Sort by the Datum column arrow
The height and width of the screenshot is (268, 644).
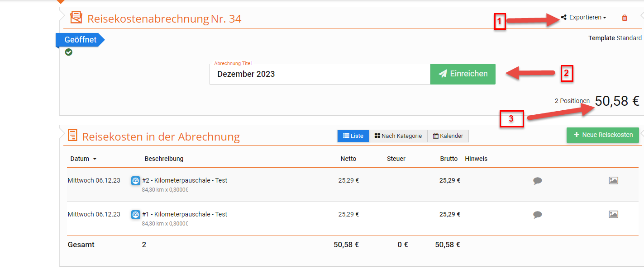(95, 159)
